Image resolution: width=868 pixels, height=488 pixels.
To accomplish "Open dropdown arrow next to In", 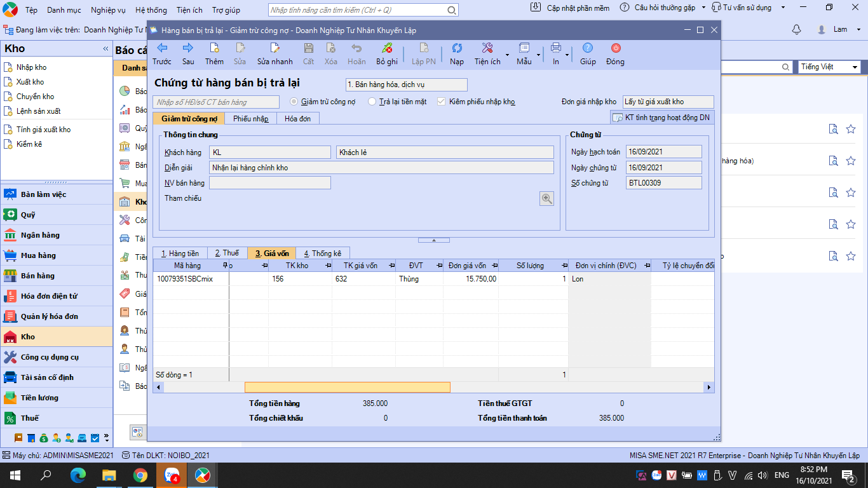I will pos(567,55).
